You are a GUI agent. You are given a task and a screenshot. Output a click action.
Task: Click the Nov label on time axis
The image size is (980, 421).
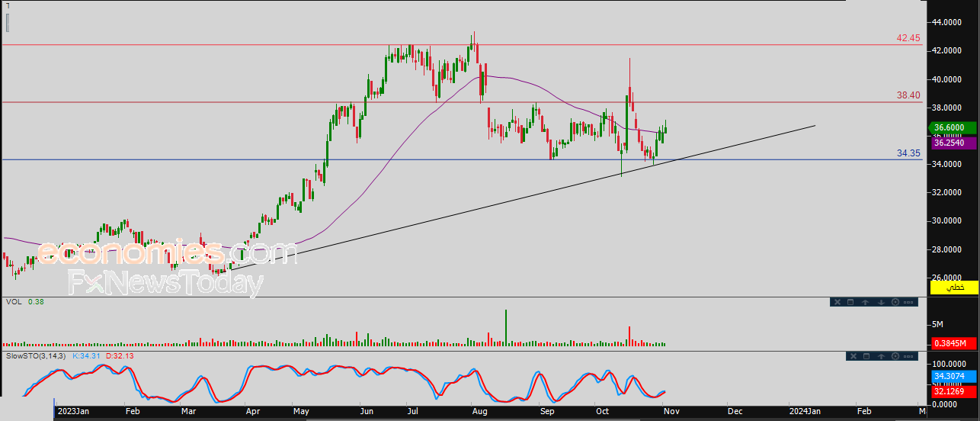pyautogui.click(x=671, y=411)
